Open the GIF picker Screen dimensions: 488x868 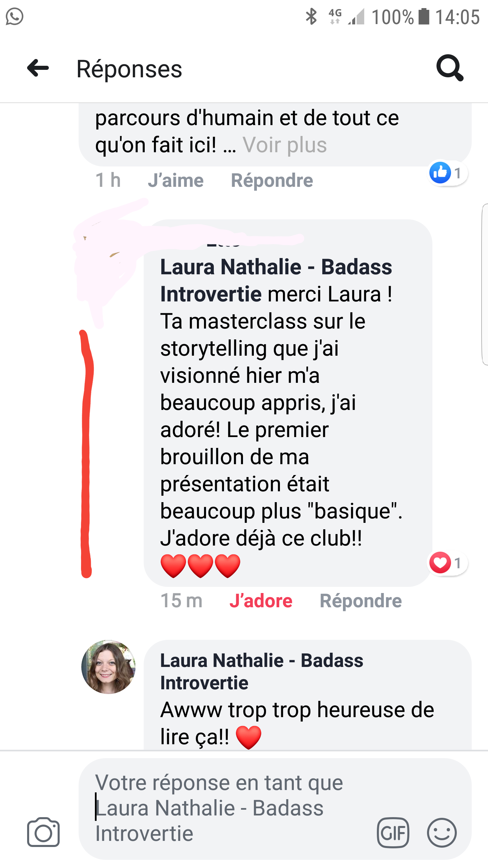tap(393, 833)
